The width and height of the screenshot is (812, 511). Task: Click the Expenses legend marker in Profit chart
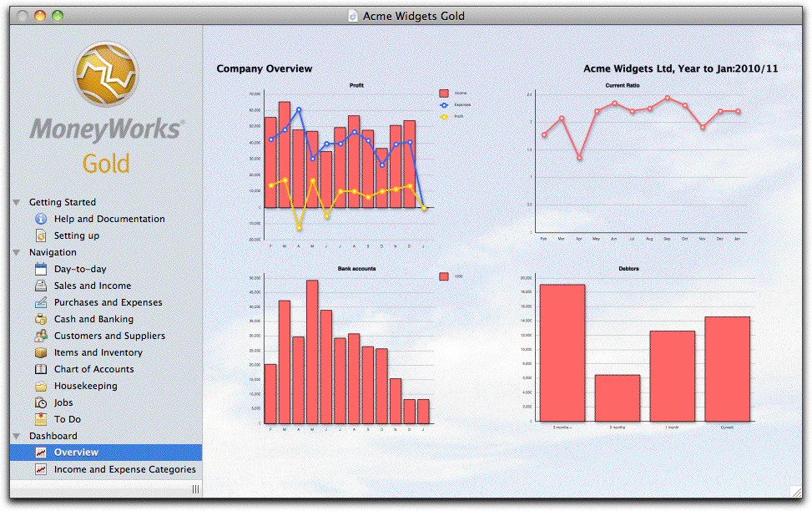[444, 105]
